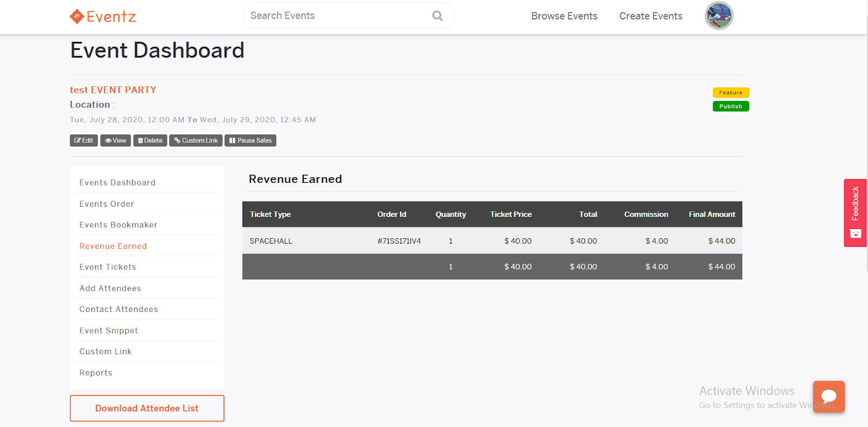
Task: Click the Quantity column header
Action: [451, 214]
